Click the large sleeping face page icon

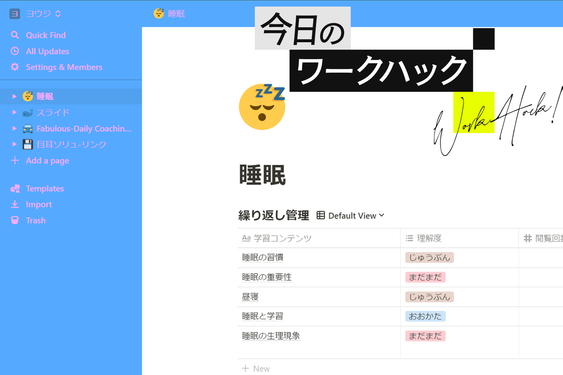(262, 107)
